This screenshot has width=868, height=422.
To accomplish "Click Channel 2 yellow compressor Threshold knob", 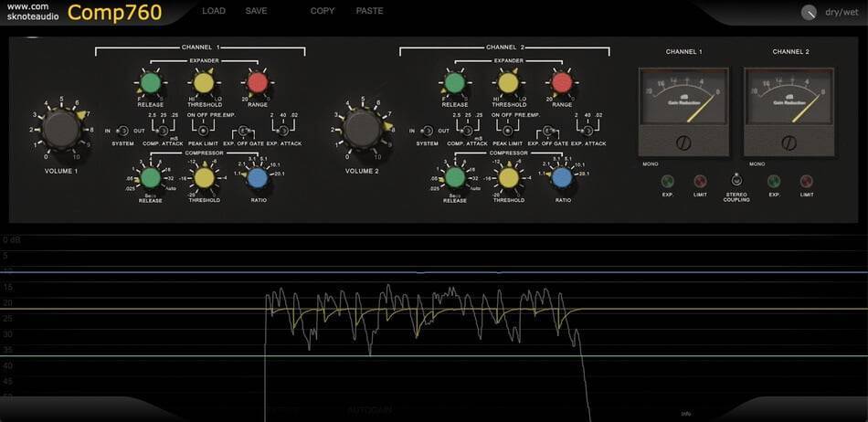I will [509, 177].
